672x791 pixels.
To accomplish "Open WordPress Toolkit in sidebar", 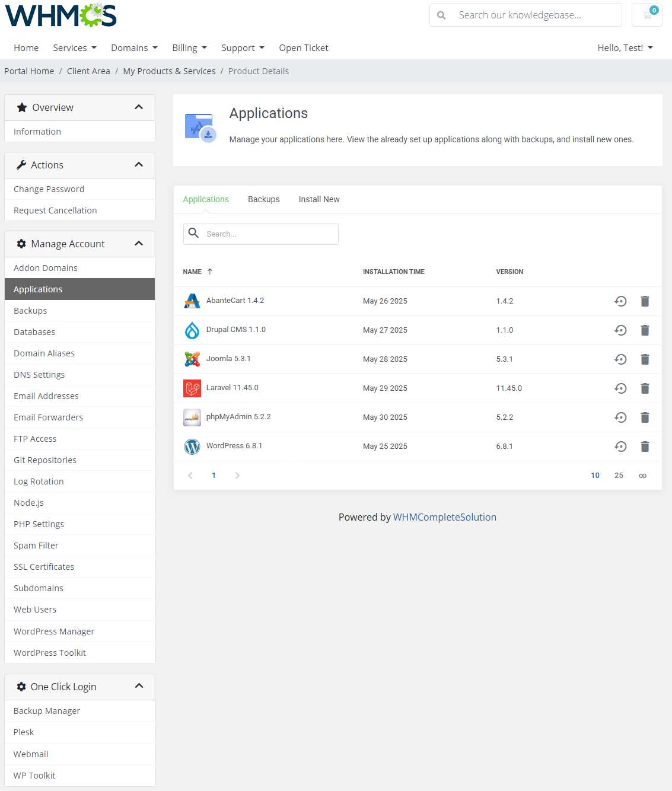I will coord(79,653).
